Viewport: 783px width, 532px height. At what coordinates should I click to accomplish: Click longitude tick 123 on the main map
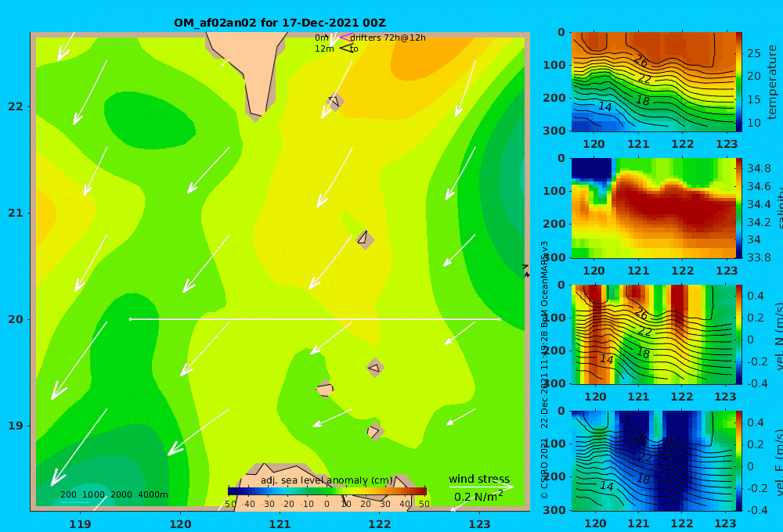tap(480, 524)
